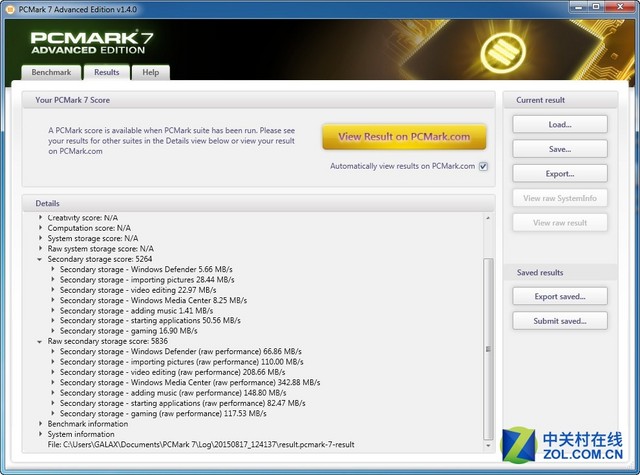Expand Windows Media Center raw performance 342.88 MB/s arrow

(53, 382)
